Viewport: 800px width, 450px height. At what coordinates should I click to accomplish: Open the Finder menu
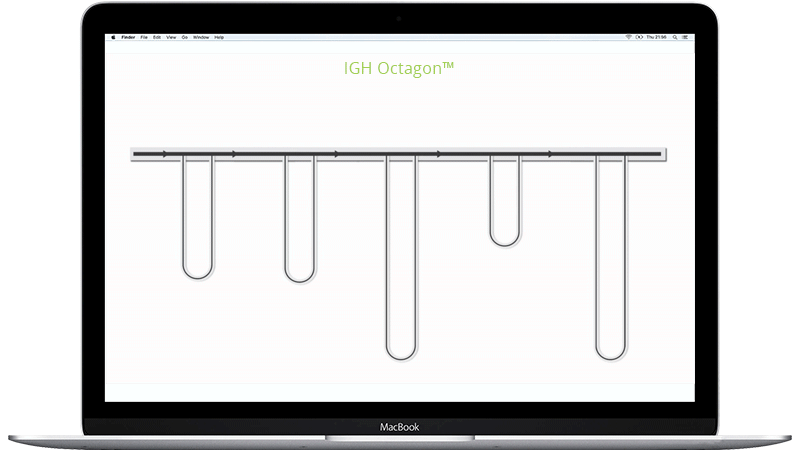128,37
